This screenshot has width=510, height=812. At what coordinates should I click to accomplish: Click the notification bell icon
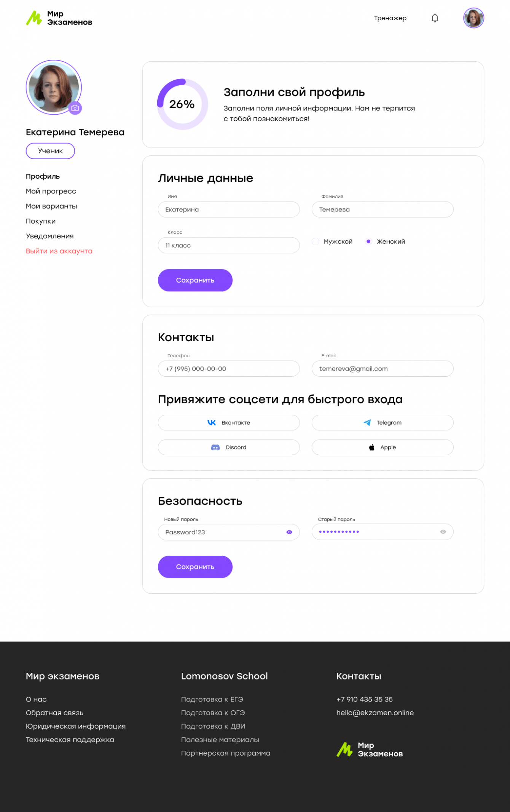(x=435, y=18)
